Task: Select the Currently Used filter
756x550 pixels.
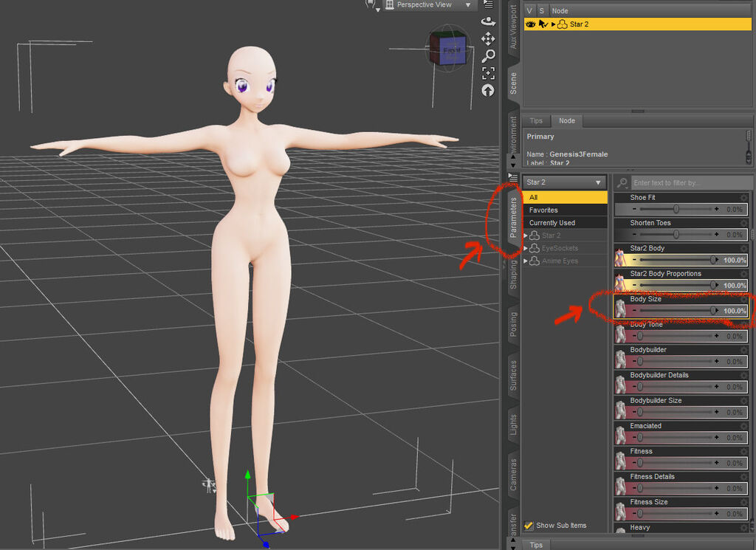Action: point(565,223)
